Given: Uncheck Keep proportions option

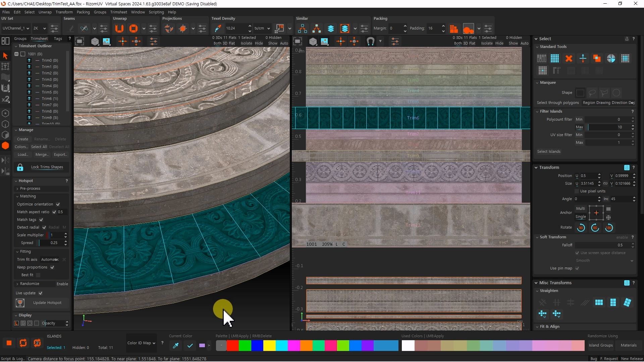Looking at the screenshot, I should coord(52,267).
